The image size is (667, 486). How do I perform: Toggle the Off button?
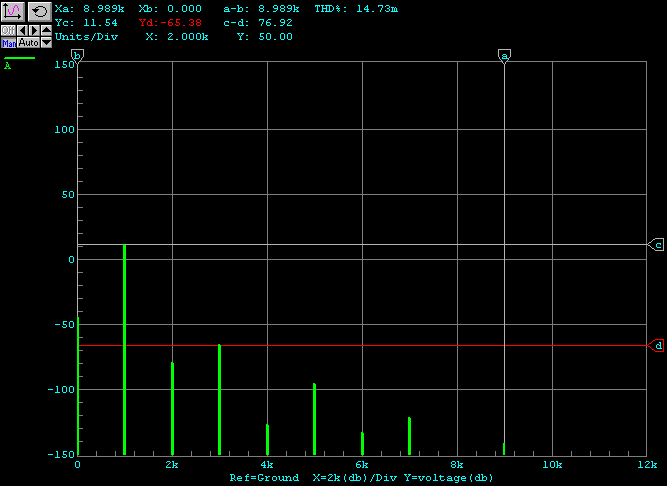pyautogui.click(x=8, y=30)
